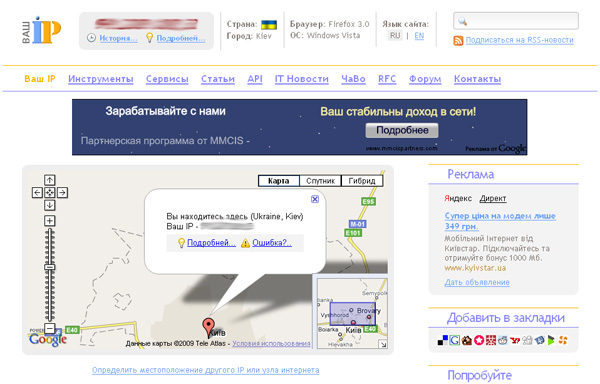This screenshot has width=600, height=384.
Task: Open the Контакты page
Action: (477, 79)
